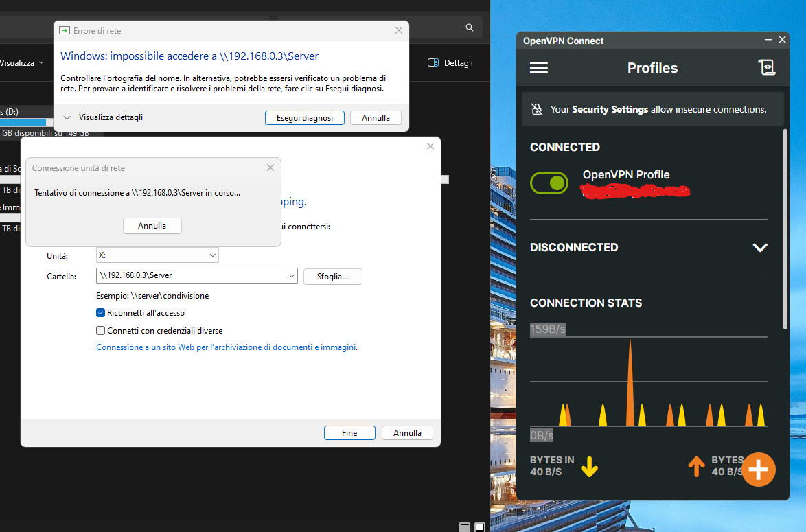Enable Connetti con credenziali diverse
Screen dimensions: 806x532
click(x=101, y=330)
